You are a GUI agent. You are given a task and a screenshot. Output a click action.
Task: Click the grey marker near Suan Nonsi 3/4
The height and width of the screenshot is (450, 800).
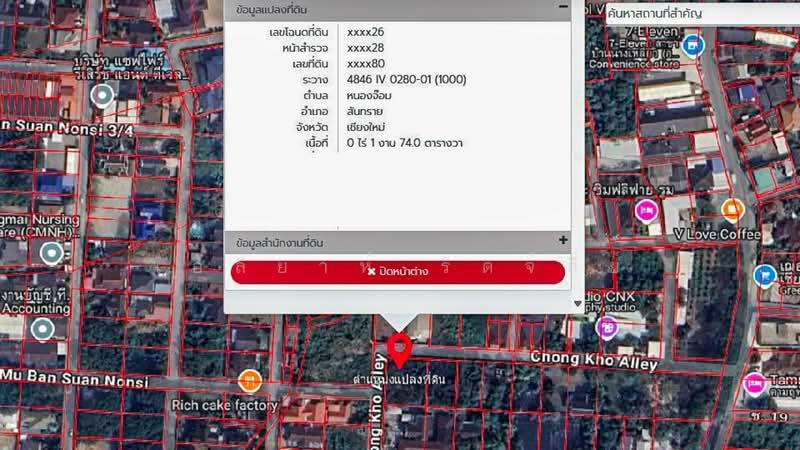click(102, 96)
